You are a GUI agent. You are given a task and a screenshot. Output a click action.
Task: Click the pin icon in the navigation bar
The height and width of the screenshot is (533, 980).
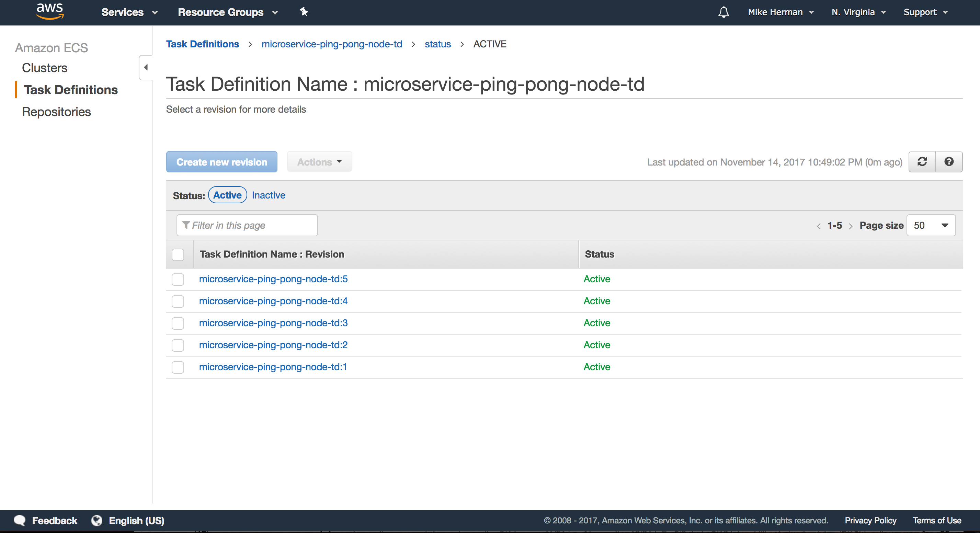pos(304,12)
